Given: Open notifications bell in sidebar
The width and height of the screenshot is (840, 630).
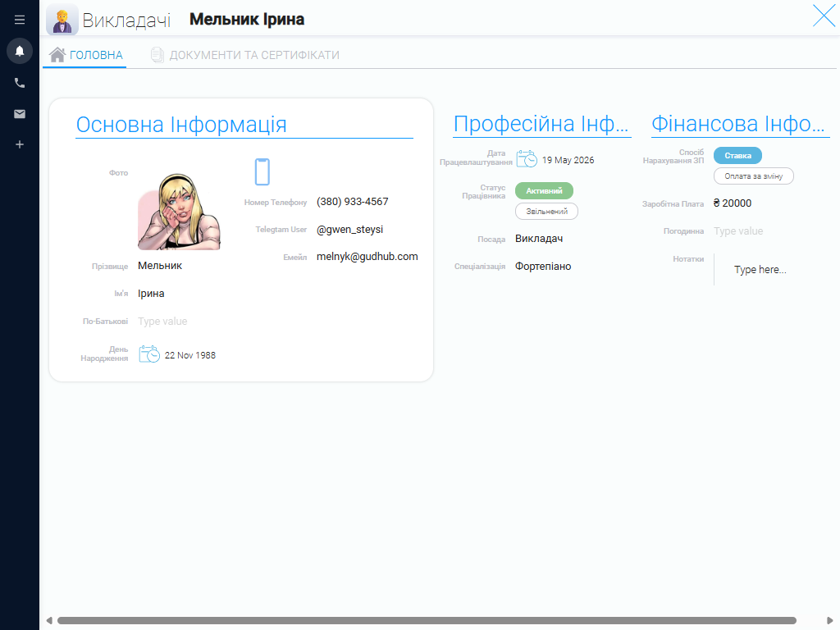Looking at the screenshot, I should [20, 51].
